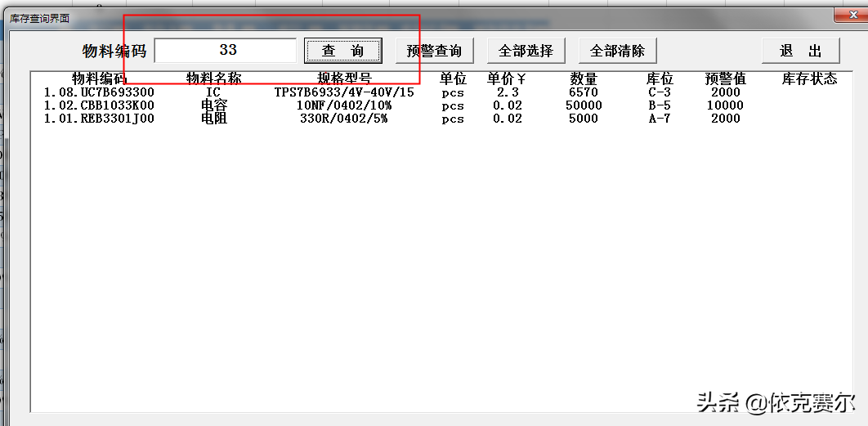Click the 数量 column header

pyautogui.click(x=584, y=78)
